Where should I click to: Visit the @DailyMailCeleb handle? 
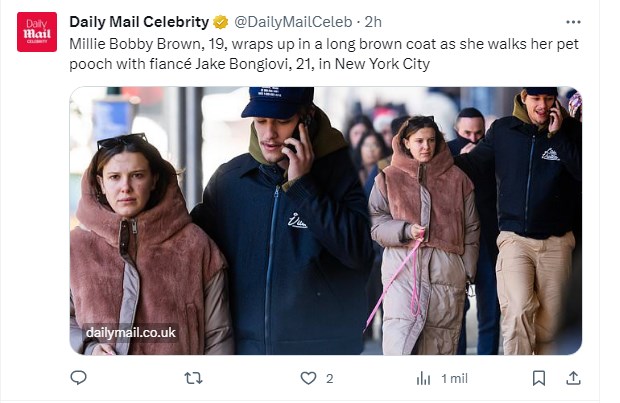click(293, 22)
